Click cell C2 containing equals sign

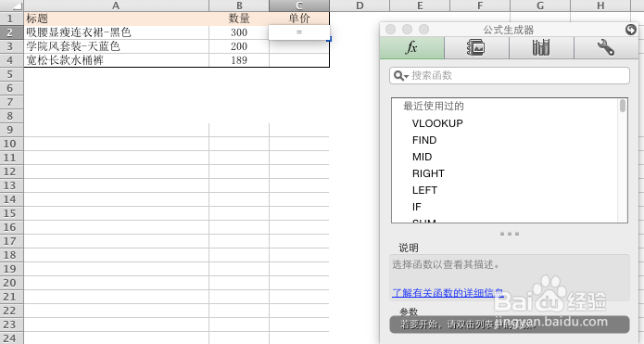(299, 32)
